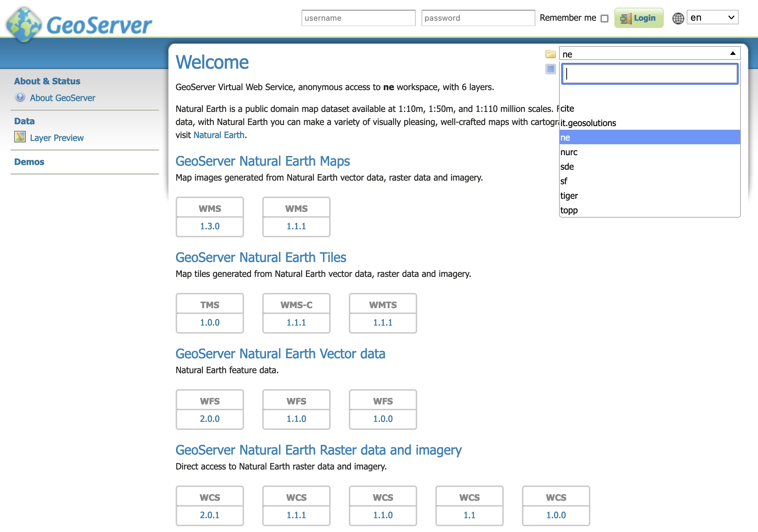This screenshot has width=758, height=532.
Task: Click the username input field
Action: [x=358, y=18]
